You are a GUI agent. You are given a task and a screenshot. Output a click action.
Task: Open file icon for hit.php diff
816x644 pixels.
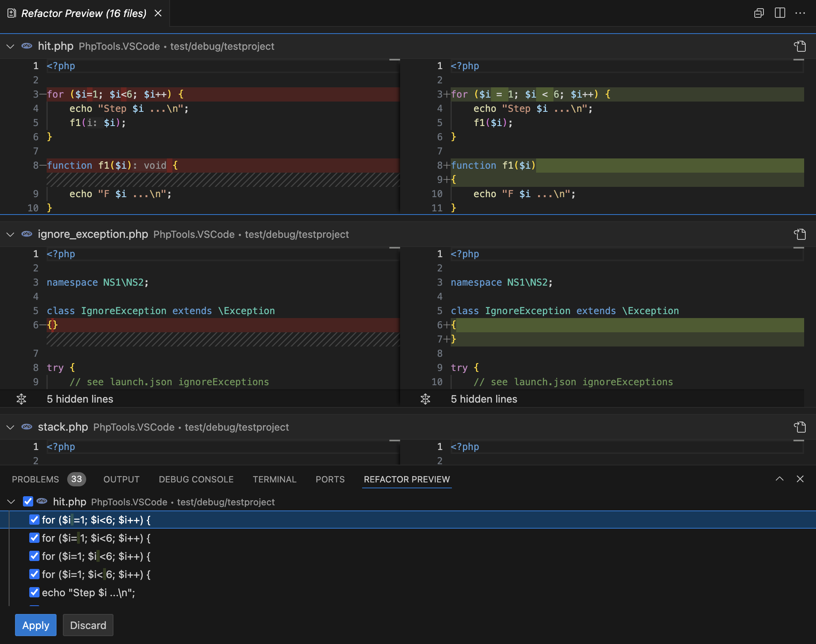[800, 46]
